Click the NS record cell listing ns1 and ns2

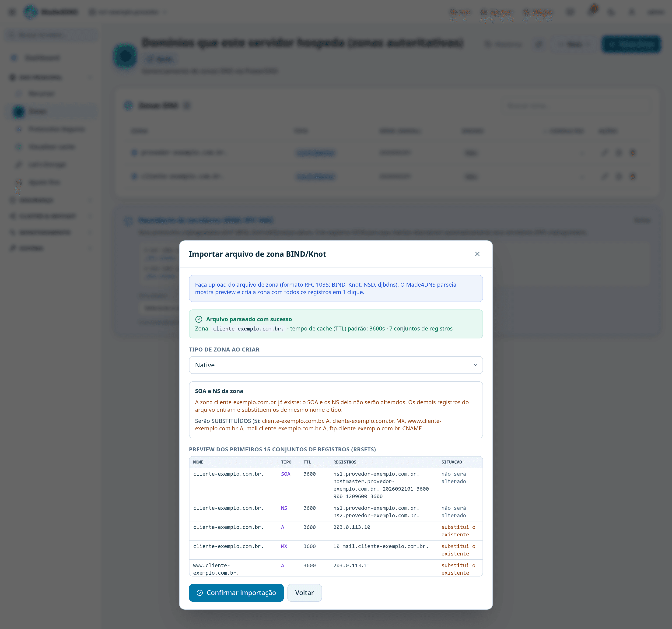[x=376, y=512]
